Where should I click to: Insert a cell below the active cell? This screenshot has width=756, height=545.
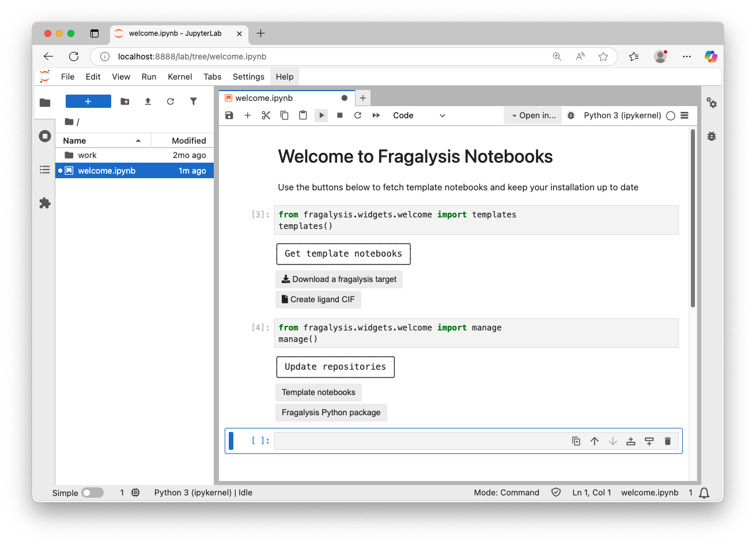coord(649,441)
